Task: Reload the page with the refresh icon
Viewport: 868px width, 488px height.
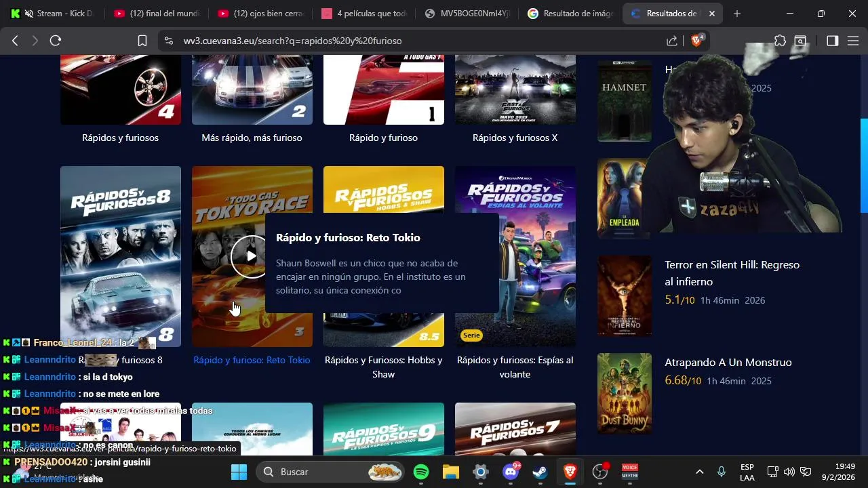Action: pyautogui.click(x=56, y=41)
